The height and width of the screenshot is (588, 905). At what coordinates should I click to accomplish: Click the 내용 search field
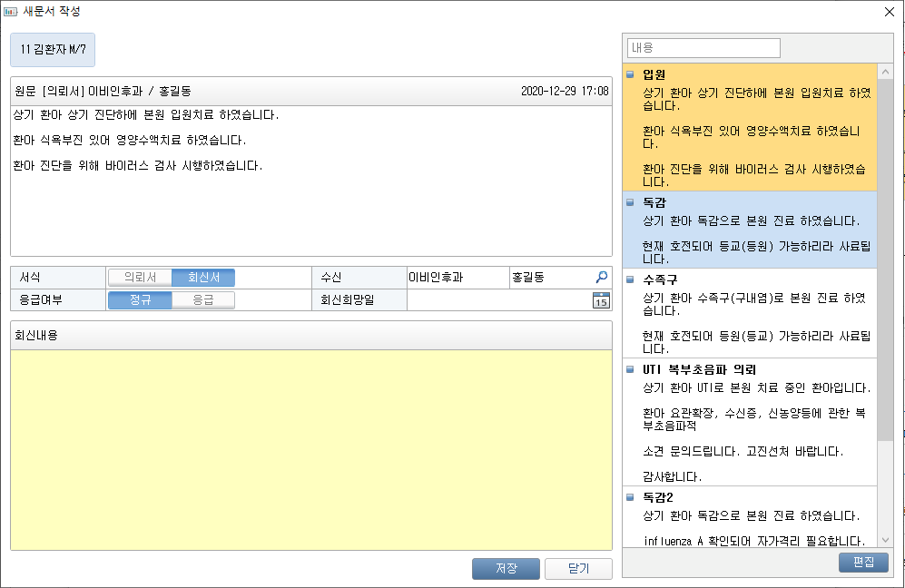[703, 48]
